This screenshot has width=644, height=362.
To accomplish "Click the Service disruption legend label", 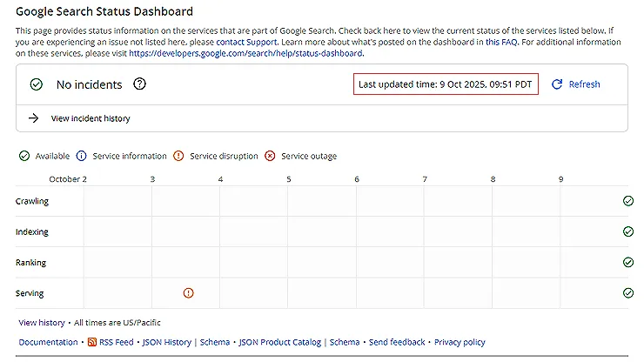I will pos(224,156).
